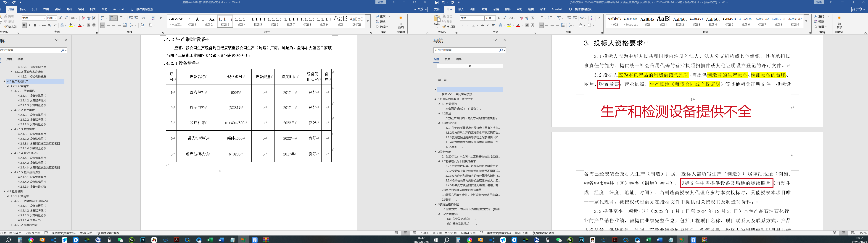Decrease indent in the left window

point(131,18)
